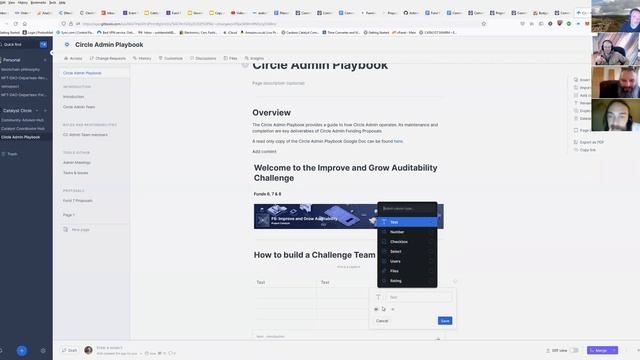Click the blue plus button in sidebar footer

coord(22,351)
